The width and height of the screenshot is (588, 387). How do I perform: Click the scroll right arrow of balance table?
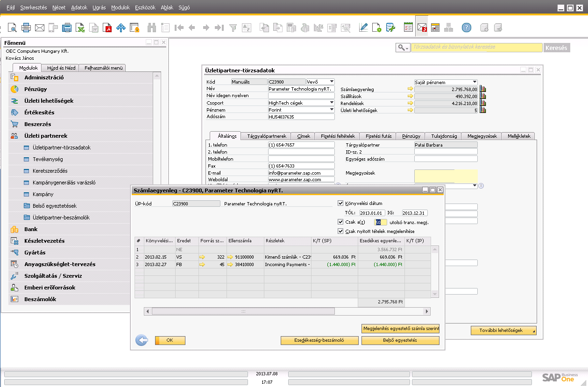(427, 311)
